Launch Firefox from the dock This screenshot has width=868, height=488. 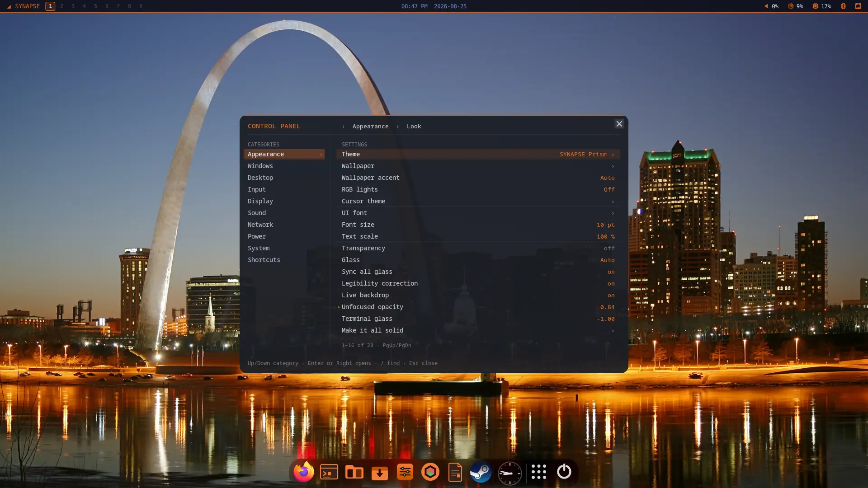click(303, 472)
